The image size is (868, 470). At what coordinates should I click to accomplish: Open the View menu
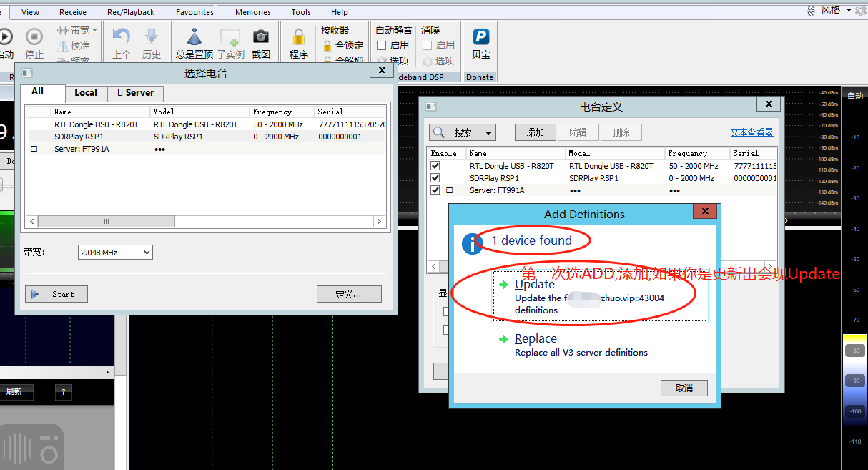(31, 12)
